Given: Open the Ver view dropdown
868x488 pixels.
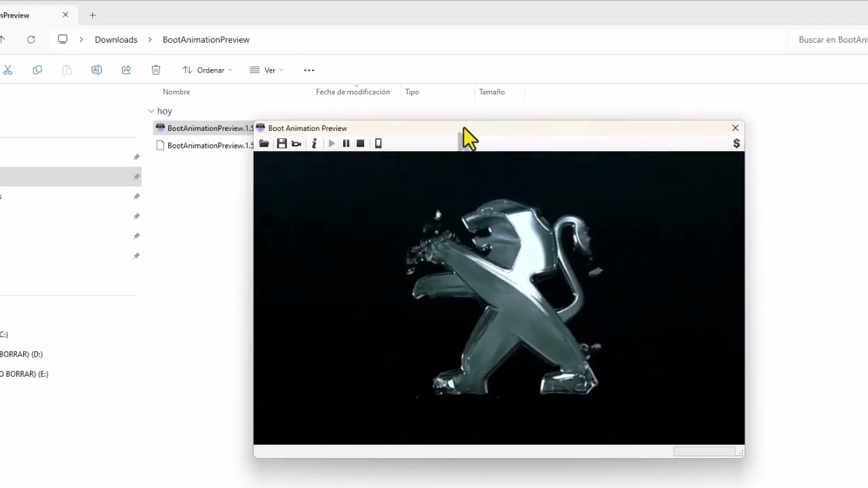Looking at the screenshot, I should tap(267, 70).
